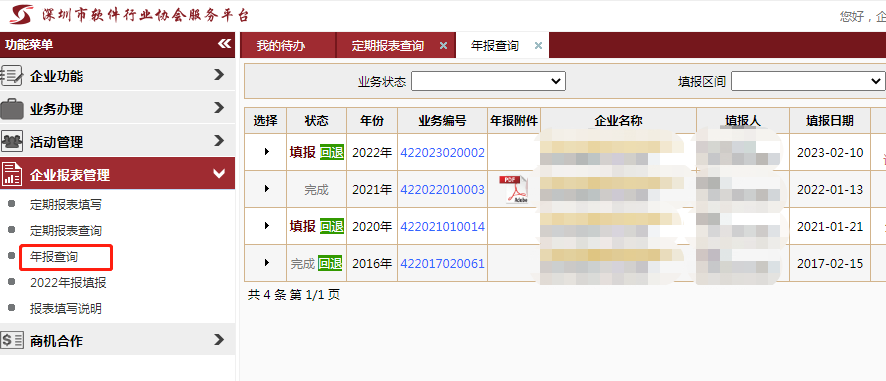Click 回退 badge in 2020年 row
This screenshot has height=381, width=886.
[x=332, y=226]
